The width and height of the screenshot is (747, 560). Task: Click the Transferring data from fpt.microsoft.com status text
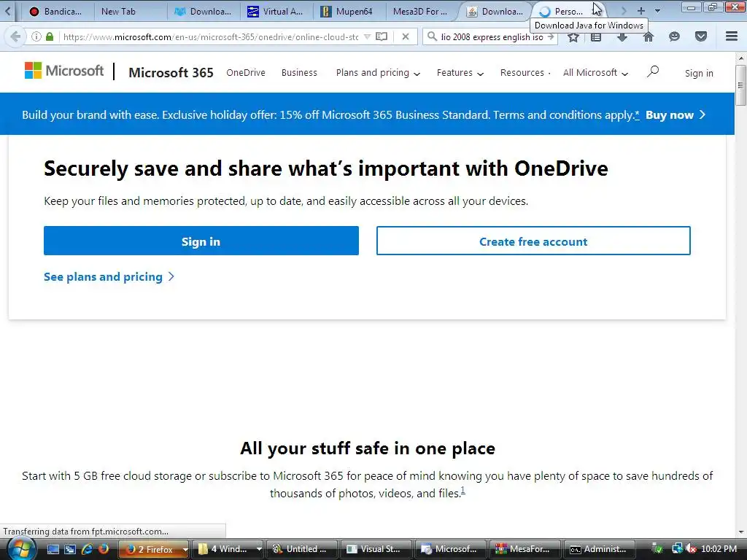pos(86,531)
